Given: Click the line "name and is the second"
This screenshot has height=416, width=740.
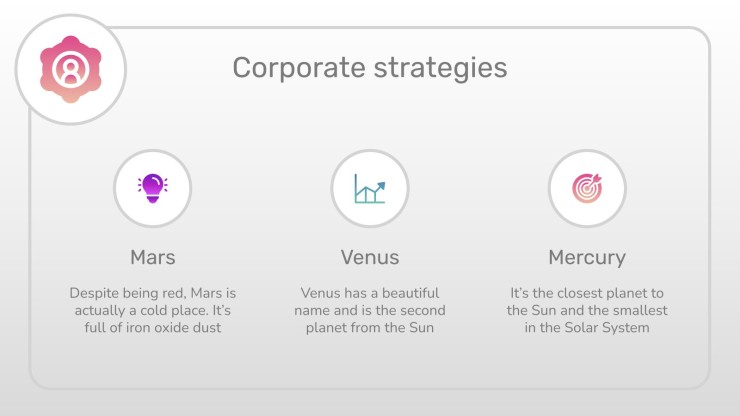Looking at the screenshot, I should [x=370, y=311].
